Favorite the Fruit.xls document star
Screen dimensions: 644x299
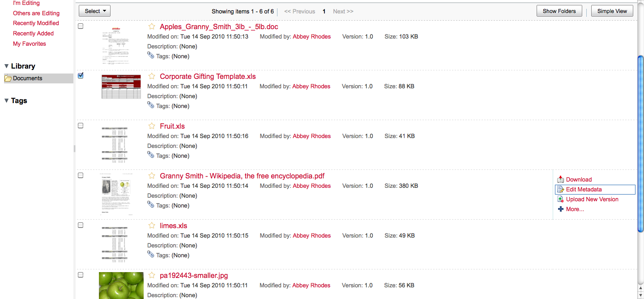[152, 126]
